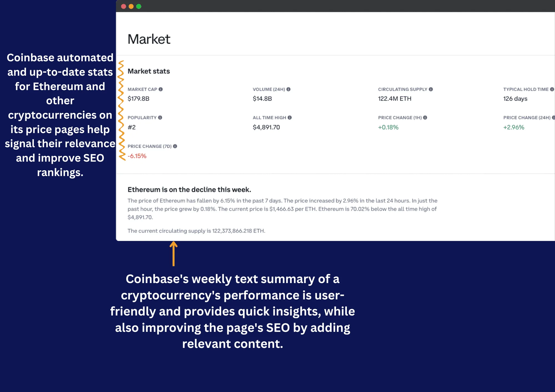Click the 122.4M ETH circulating supply value
This screenshot has height=392, width=555.
point(395,99)
